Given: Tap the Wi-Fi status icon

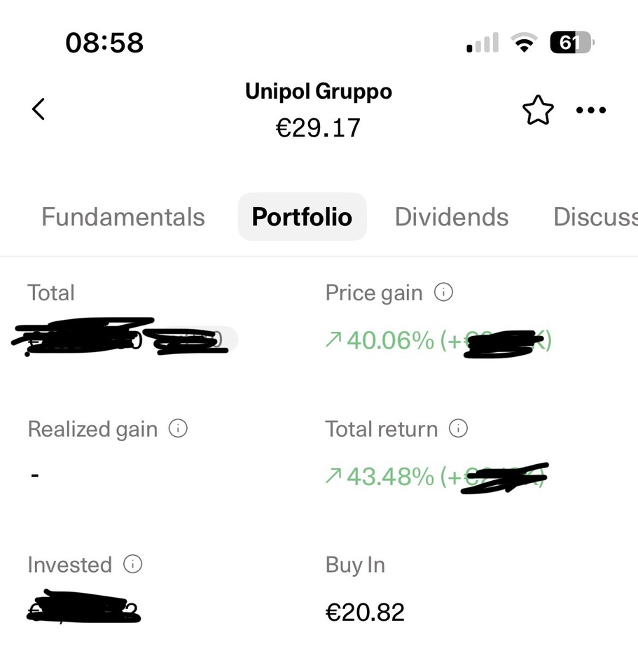Looking at the screenshot, I should 524,43.
